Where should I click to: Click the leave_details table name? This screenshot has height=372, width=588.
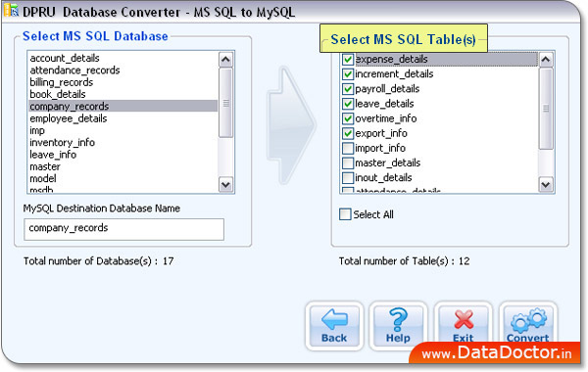[384, 104]
